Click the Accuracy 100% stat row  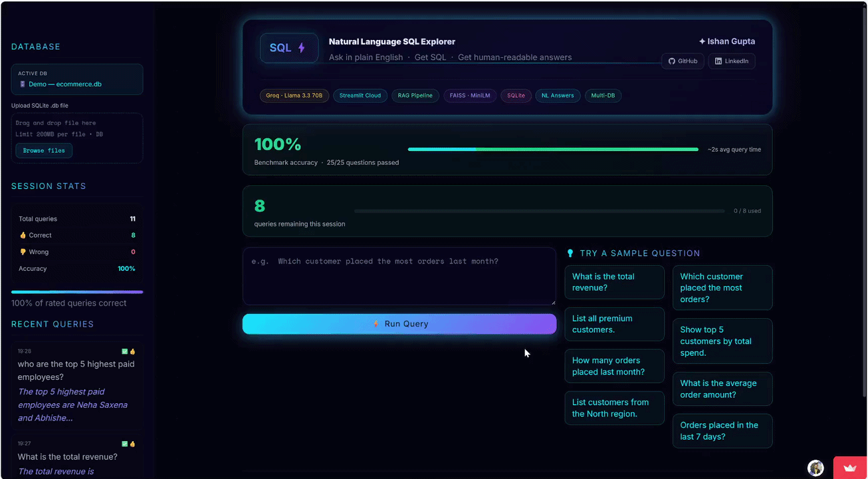pos(77,269)
